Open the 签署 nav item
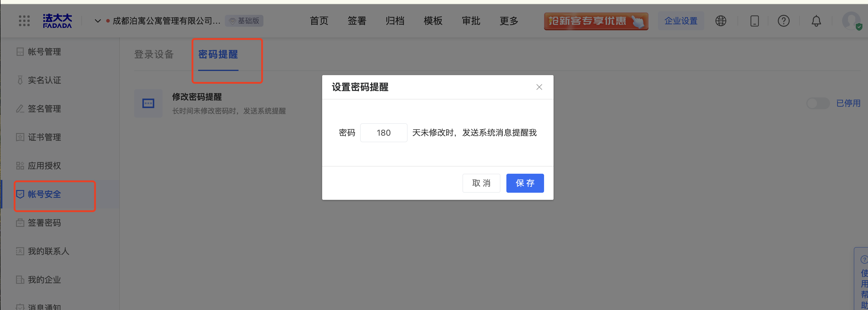The image size is (868, 310). (x=357, y=21)
